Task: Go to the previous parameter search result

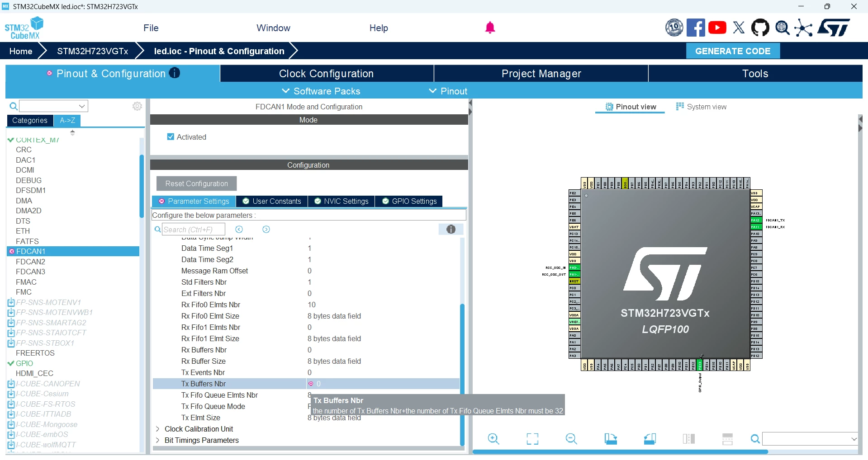Action: 239,230
